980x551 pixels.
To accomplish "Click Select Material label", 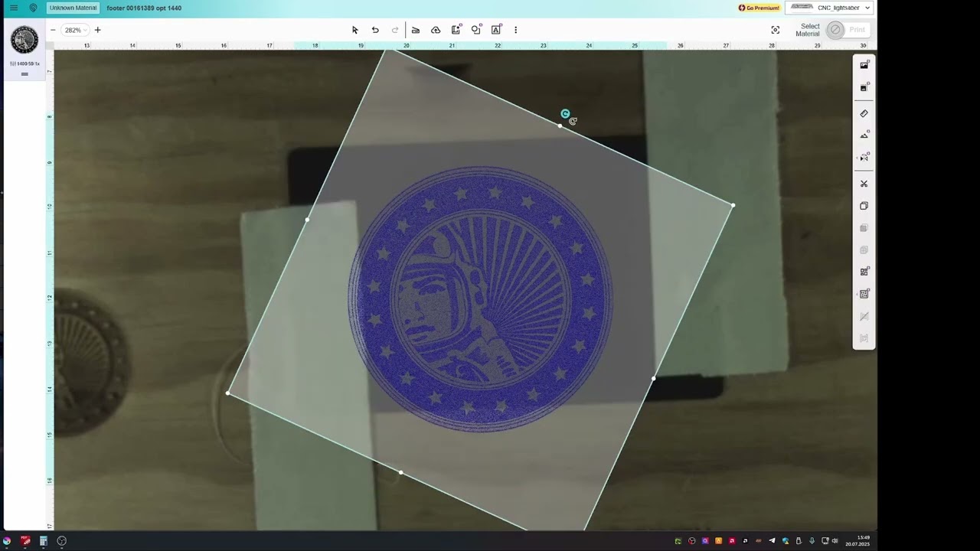I will click(808, 30).
